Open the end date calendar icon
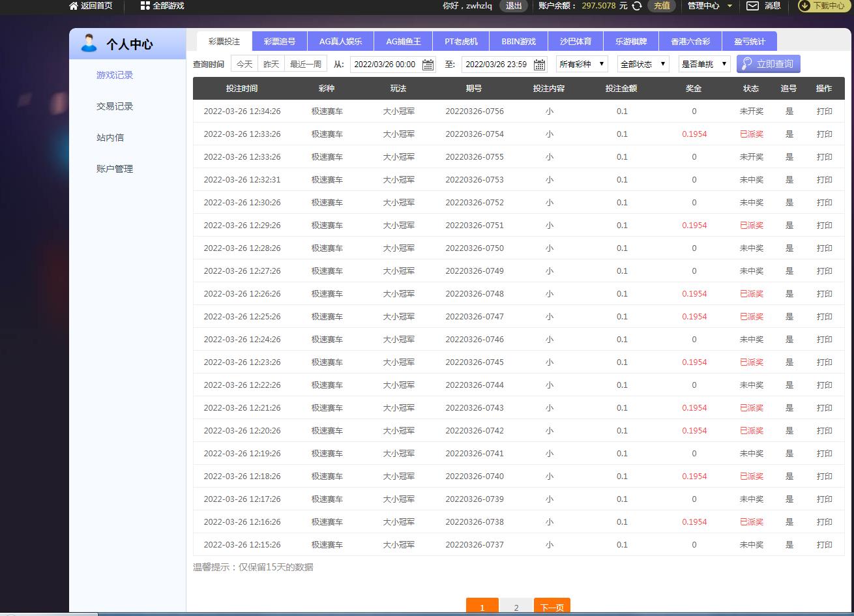This screenshot has height=616, width=854. 539,65
